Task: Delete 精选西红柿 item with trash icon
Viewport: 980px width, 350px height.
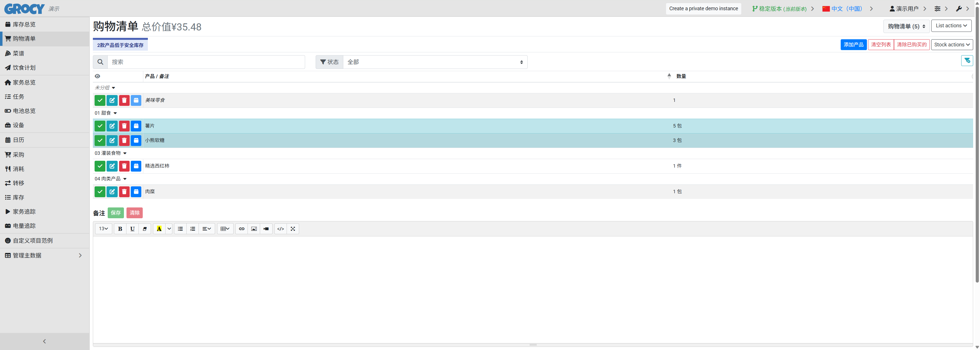Action: 124,166
